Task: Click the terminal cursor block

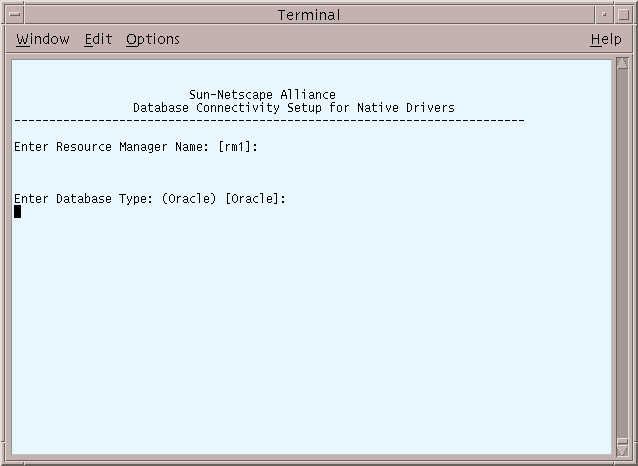Action: [17, 212]
